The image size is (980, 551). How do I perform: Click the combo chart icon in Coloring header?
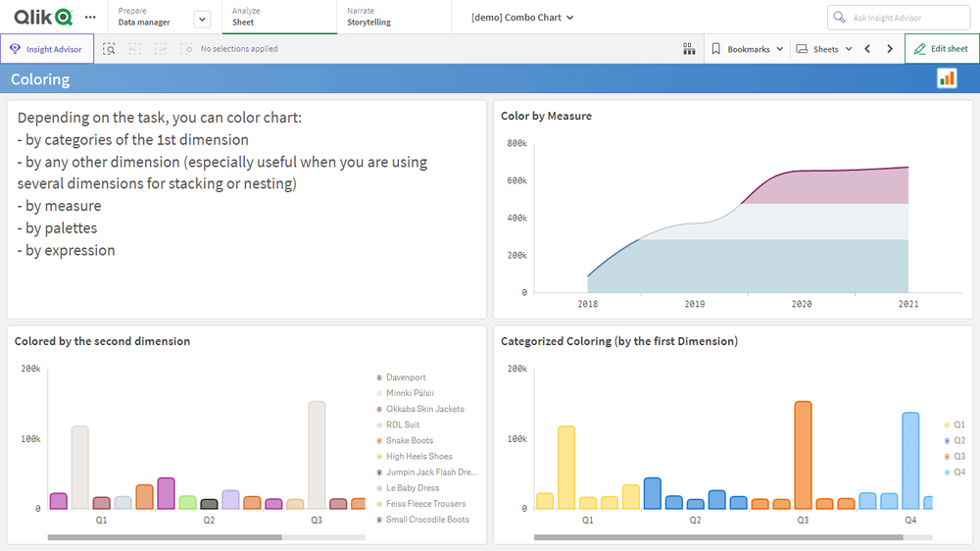[x=947, y=79]
